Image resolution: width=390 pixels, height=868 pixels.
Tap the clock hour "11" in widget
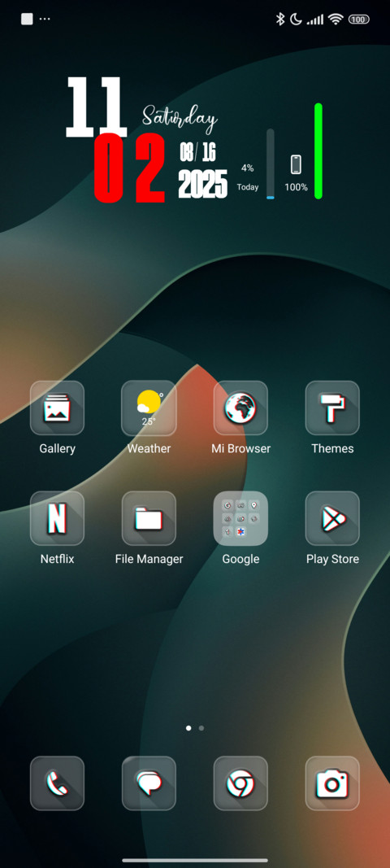click(x=96, y=107)
